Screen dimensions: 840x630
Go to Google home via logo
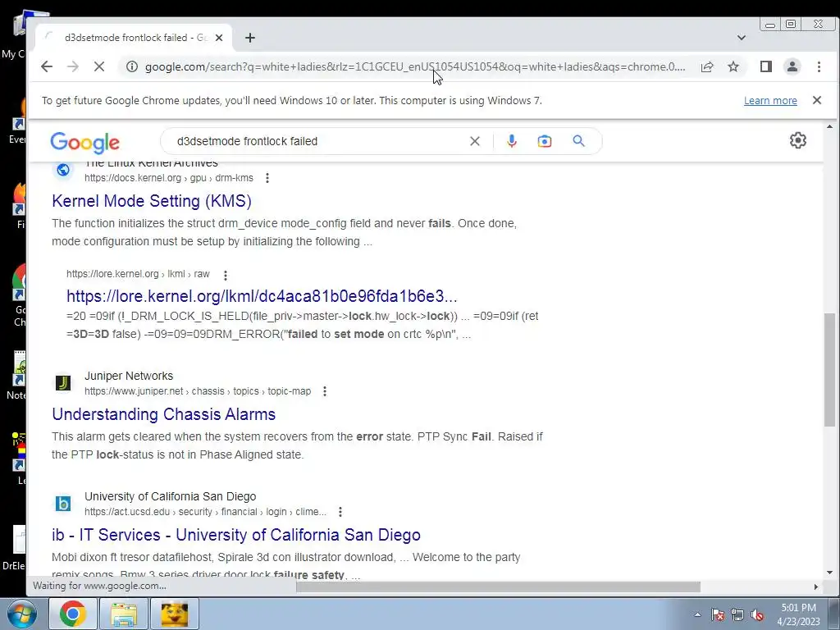point(84,143)
